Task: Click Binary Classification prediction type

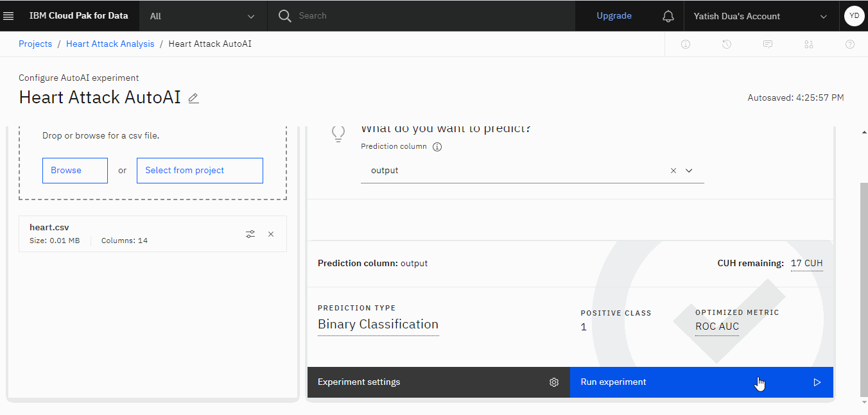Action: click(378, 325)
